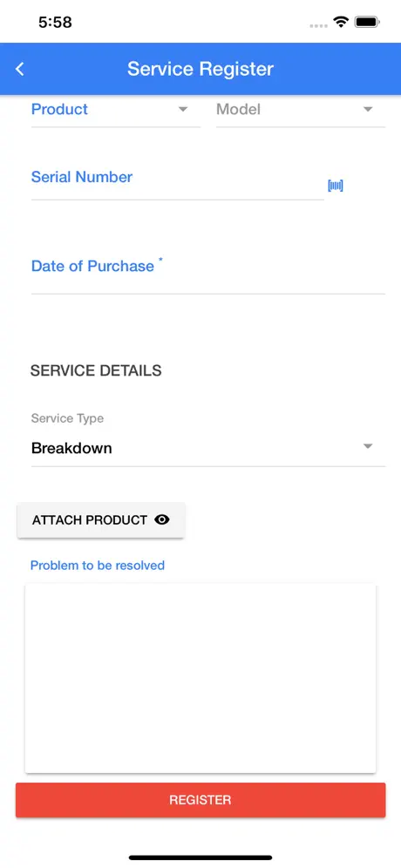Tap the barcode scanner icon
The height and width of the screenshot is (868, 401).
point(336,186)
